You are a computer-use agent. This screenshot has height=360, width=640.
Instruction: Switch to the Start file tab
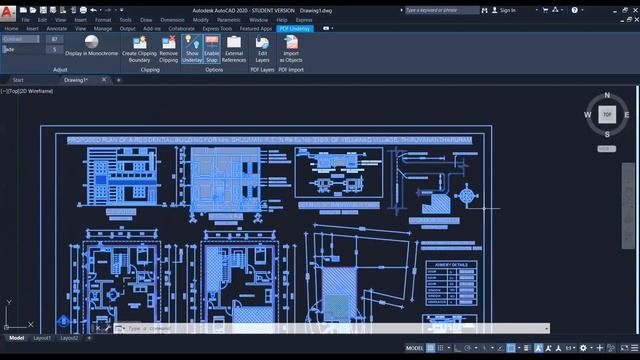click(18, 80)
